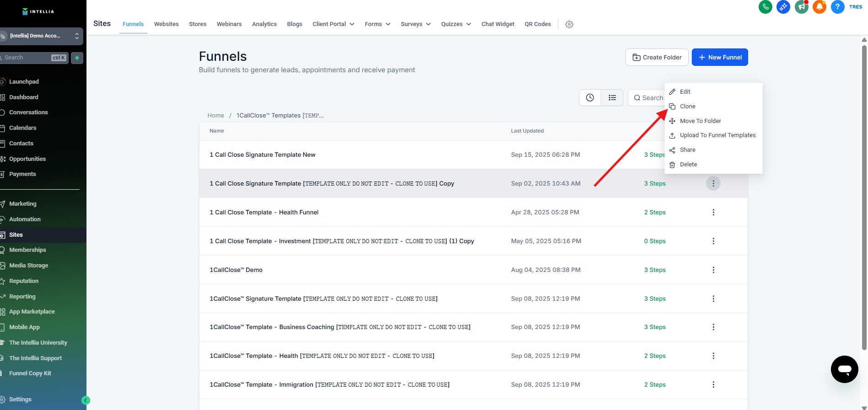Click the green lightning quick actions icon
This screenshot has width=868, height=410.
pos(77,58)
